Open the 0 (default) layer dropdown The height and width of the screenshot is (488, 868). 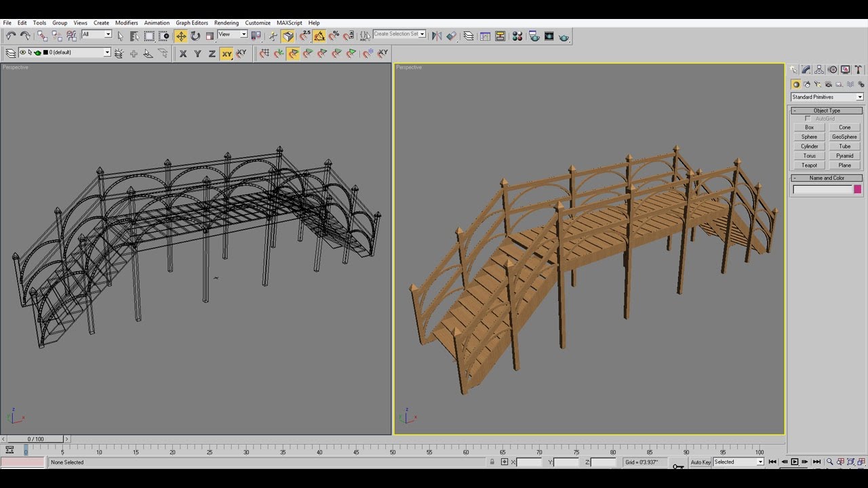(x=64, y=52)
